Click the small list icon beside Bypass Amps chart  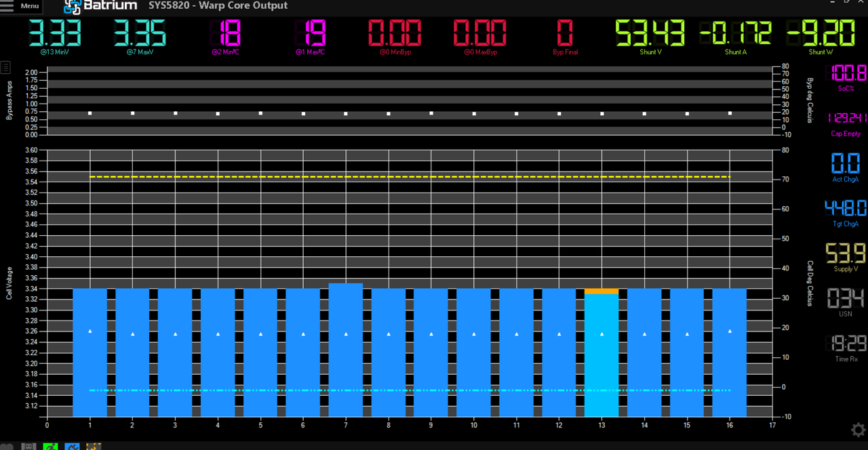[x=5, y=67]
